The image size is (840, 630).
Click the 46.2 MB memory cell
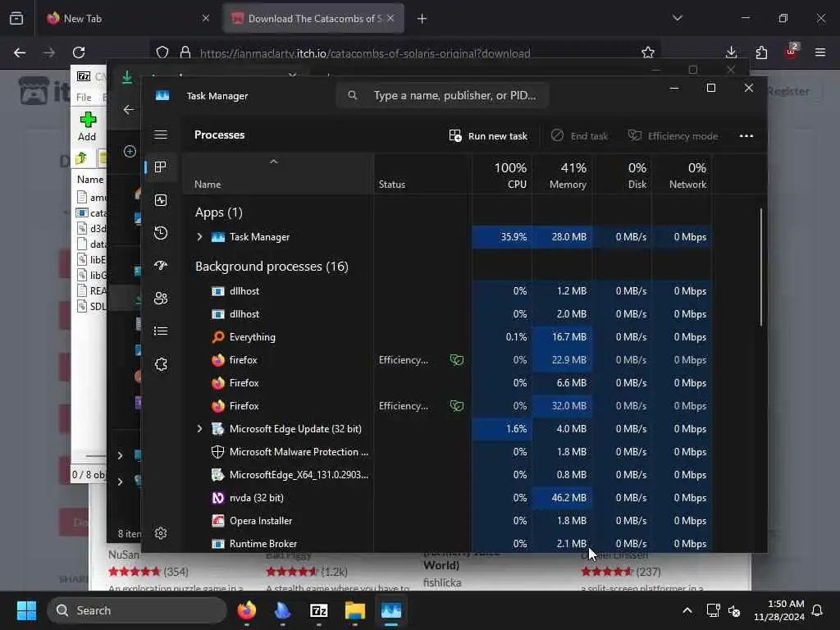(563, 498)
